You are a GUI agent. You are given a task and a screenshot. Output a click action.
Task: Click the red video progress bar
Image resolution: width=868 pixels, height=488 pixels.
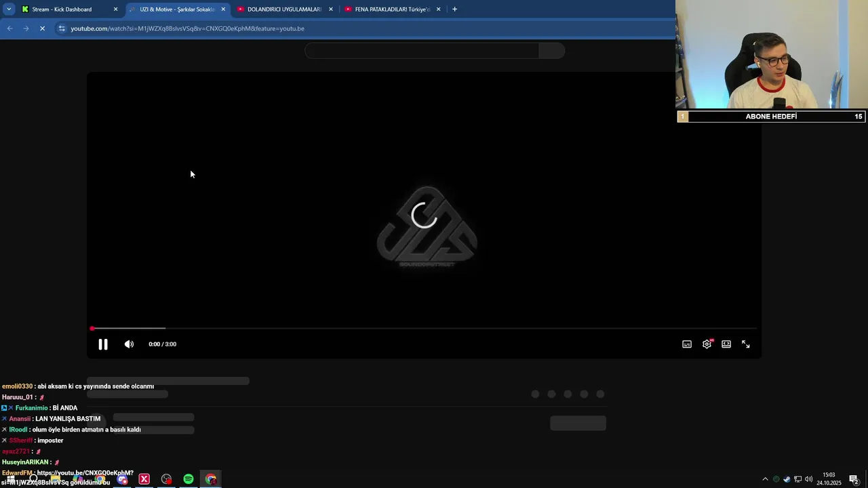tap(424, 329)
